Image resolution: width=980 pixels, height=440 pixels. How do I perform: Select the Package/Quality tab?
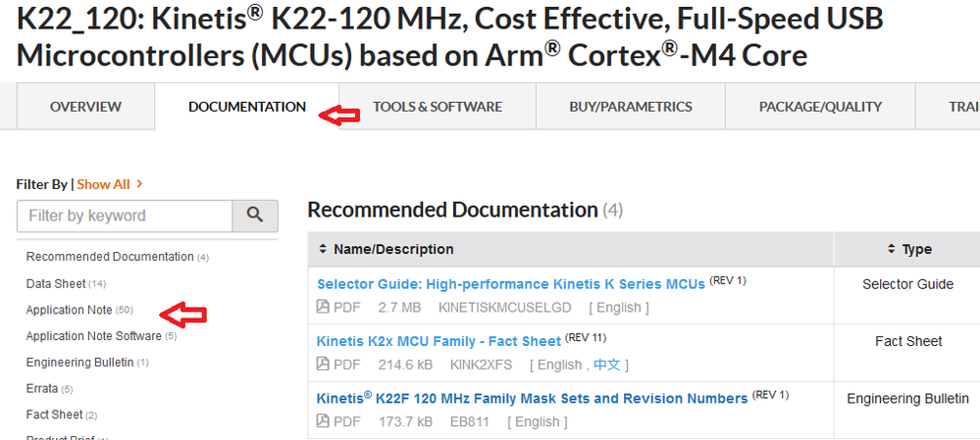coord(820,107)
